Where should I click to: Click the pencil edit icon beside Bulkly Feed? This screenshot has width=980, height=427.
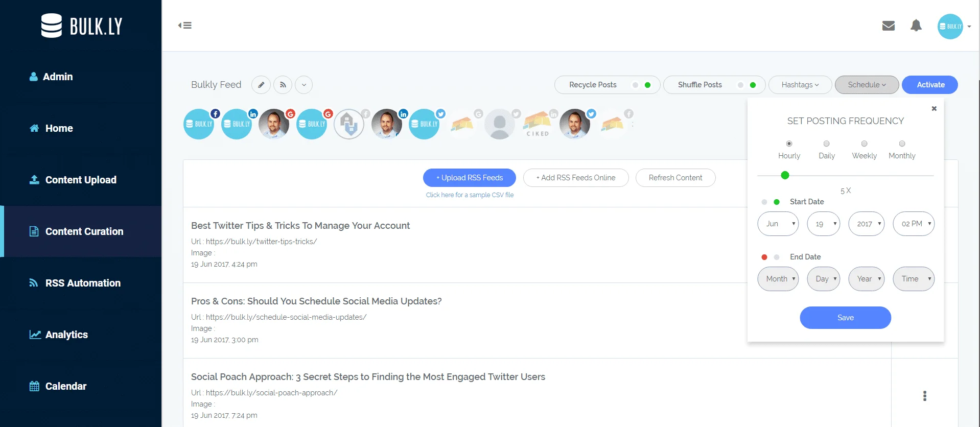pyautogui.click(x=261, y=85)
